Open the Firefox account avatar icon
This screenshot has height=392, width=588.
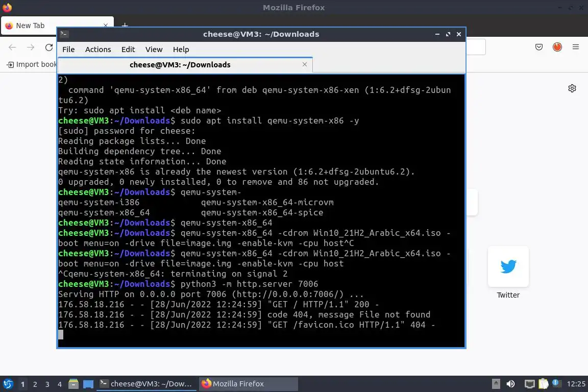pos(557,47)
